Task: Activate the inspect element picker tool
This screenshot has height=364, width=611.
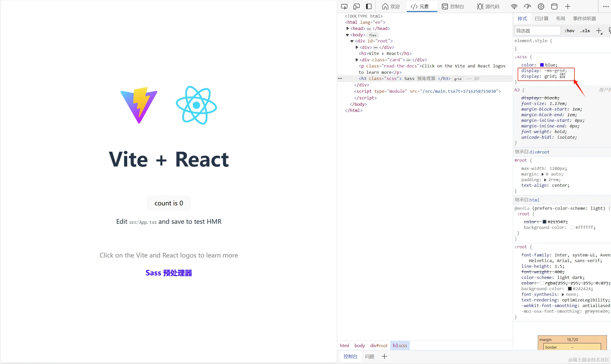Action: pos(344,7)
